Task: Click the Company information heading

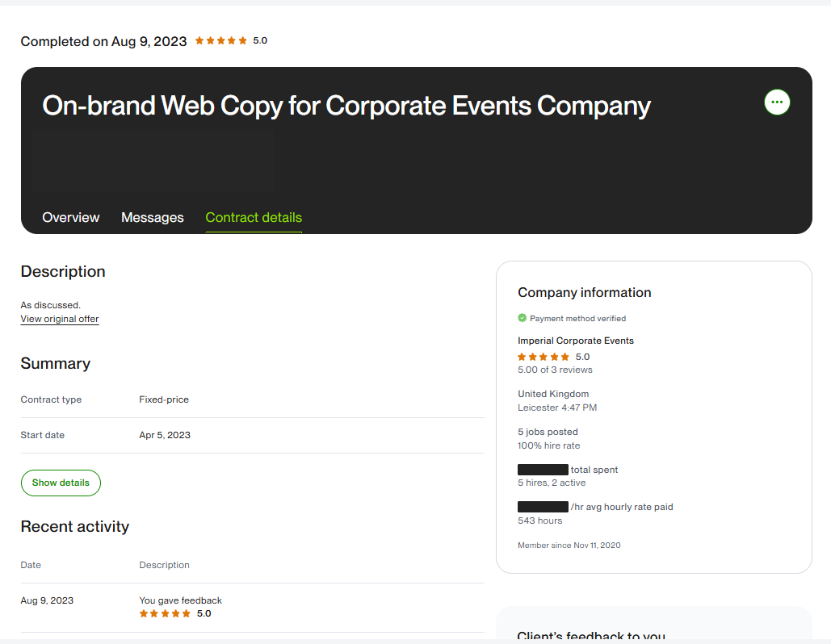Action: point(585,293)
